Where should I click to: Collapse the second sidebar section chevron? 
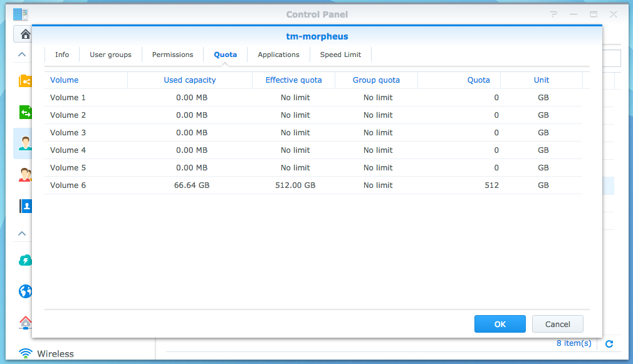(22, 234)
